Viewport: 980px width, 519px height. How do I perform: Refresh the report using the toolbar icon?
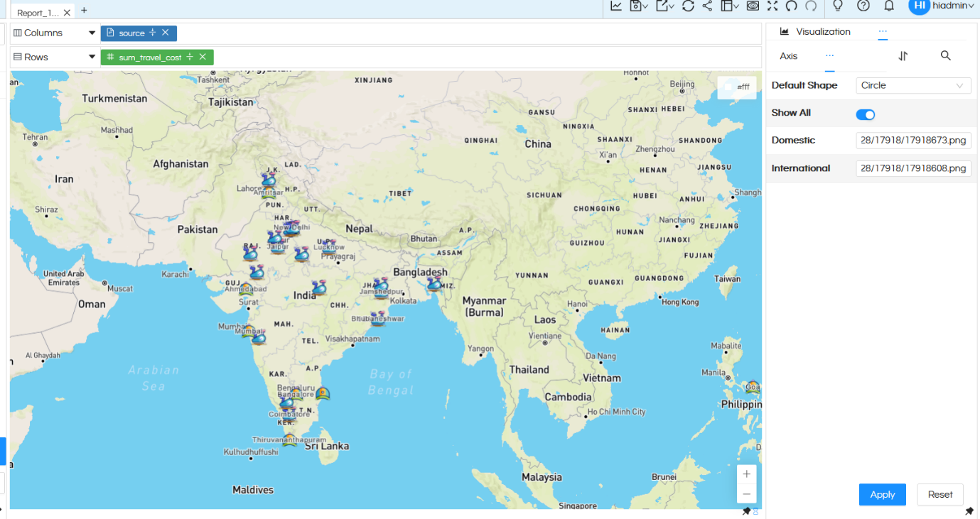click(687, 6)
